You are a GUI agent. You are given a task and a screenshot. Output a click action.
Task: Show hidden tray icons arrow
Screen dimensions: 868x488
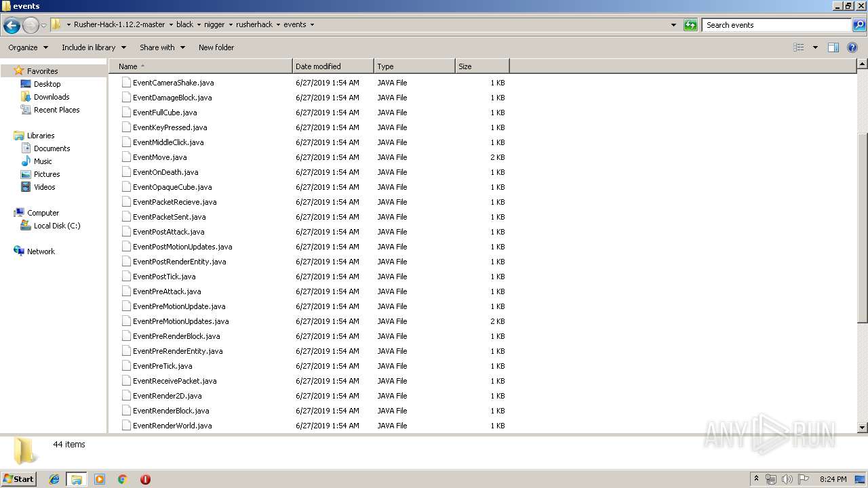tap(756, 479)
